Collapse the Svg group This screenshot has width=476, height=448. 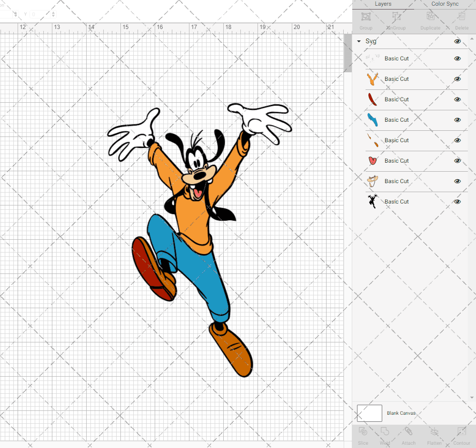(359, 41)
